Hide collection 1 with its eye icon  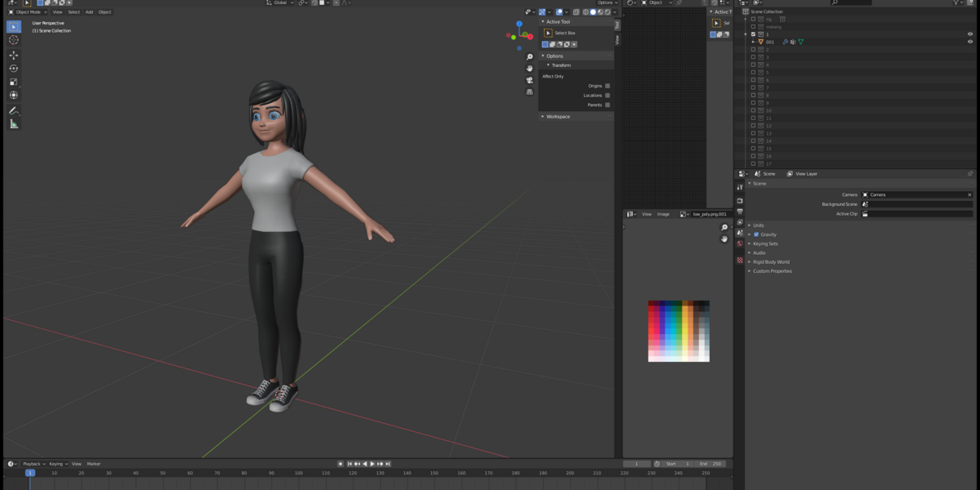970,34
